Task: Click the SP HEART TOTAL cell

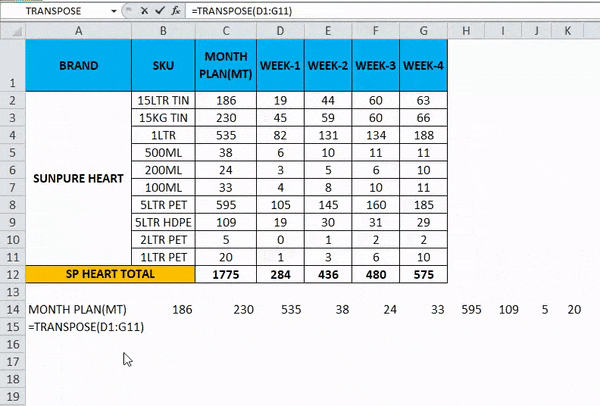Action: point(110,274)
